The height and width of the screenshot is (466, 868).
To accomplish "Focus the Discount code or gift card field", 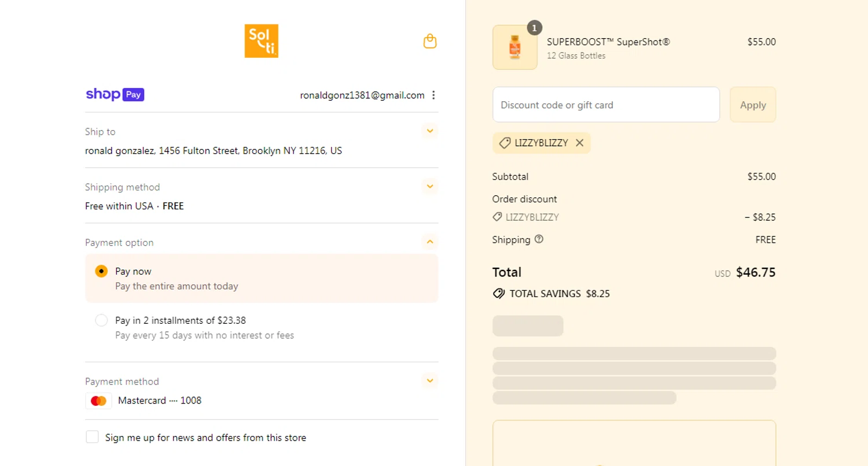I will coord(606,105).
